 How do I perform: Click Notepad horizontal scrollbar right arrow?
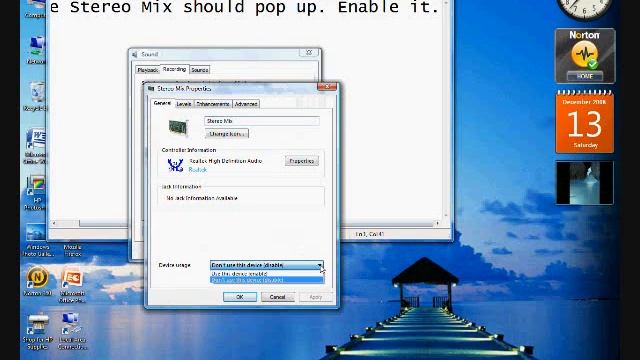[x=438, y=223]
